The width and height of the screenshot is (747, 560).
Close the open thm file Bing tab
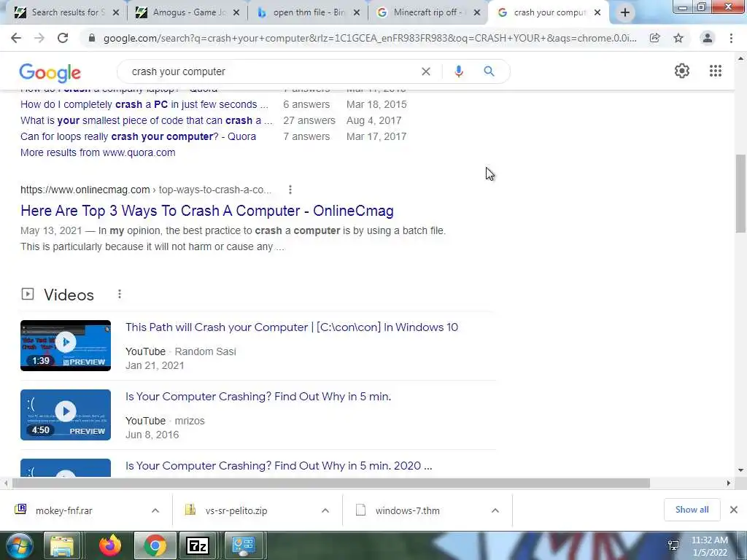click(x=356, y=13)
